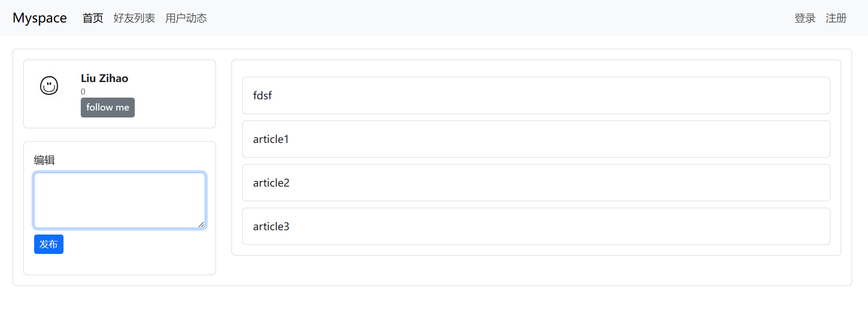The width and height of the screenshot is (868, 317).
Task: Click the 编辑 label above textarea
Action: [x=44, y=160]
